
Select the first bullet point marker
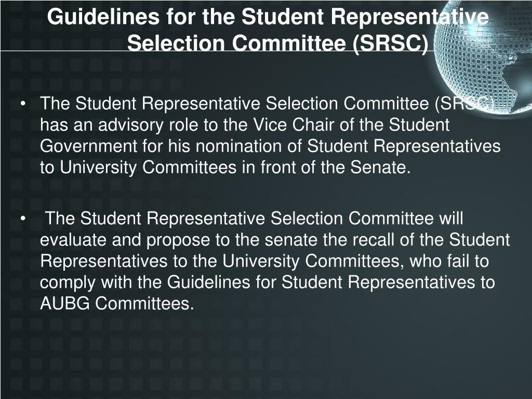pos(23,104)
